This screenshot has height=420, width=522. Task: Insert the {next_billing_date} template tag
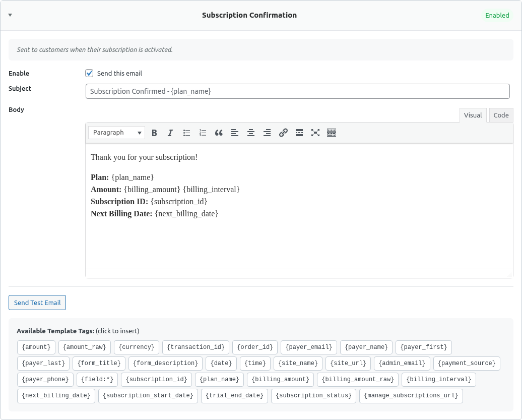(x=56, y=396)
